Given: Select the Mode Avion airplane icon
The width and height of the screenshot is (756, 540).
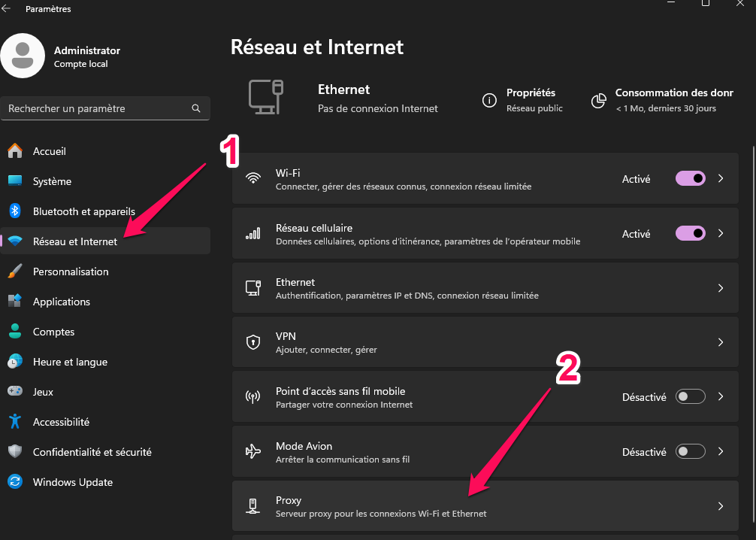Looking at the screenshot, I should click(x=253, y=451).
